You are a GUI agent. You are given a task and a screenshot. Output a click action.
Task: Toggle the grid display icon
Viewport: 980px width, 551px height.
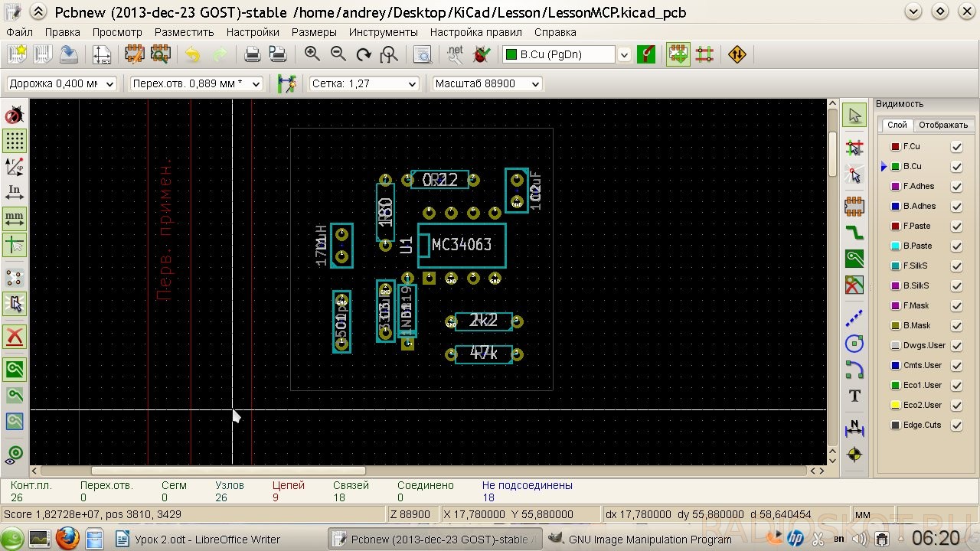pyautogui.click(x=15, y=141)
